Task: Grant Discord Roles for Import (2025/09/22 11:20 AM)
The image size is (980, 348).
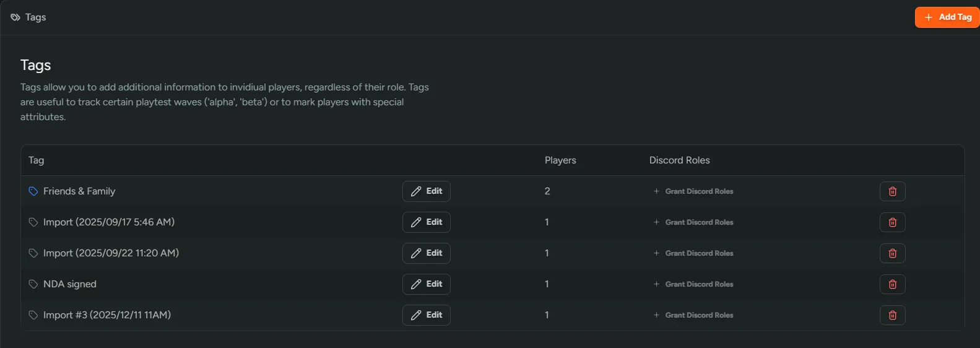Action: coord(693,253)
